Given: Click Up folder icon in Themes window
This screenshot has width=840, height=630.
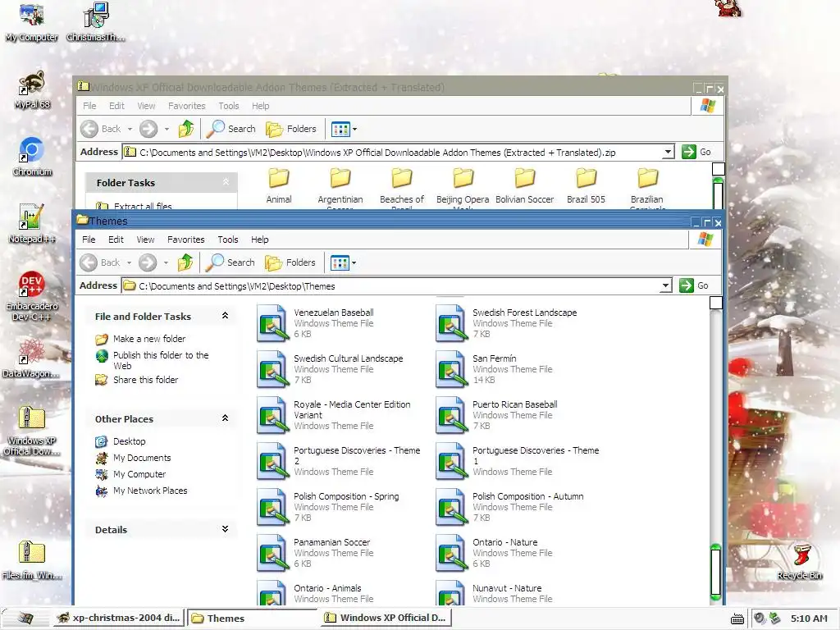Looking at the screenshot, I should pyautogui.click(x=185, y=262).
